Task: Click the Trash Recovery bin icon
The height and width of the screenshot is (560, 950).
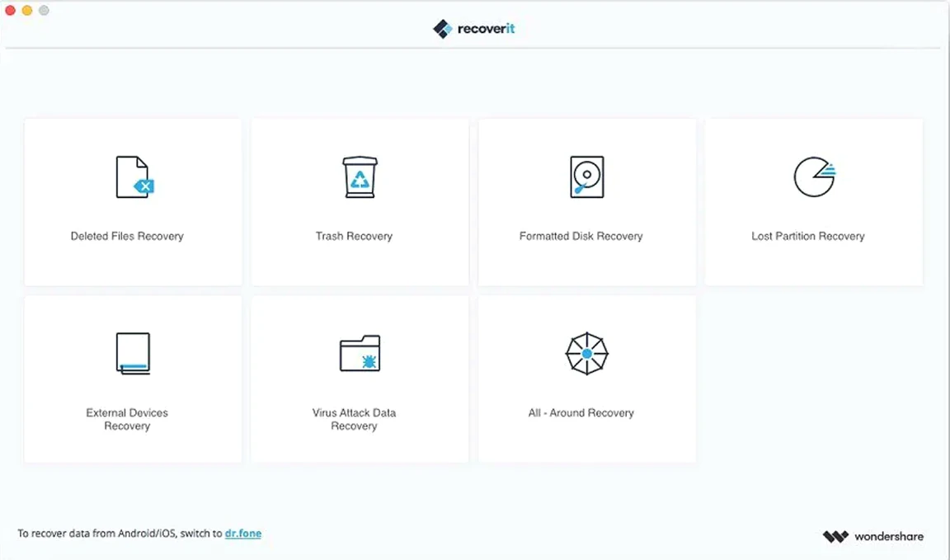Action: (x=360, y=177)
